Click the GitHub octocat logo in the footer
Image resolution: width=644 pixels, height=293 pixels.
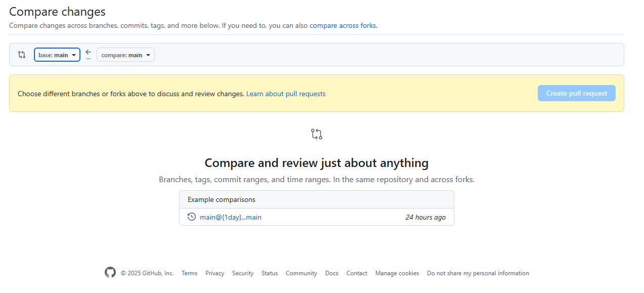click(110, 272)
